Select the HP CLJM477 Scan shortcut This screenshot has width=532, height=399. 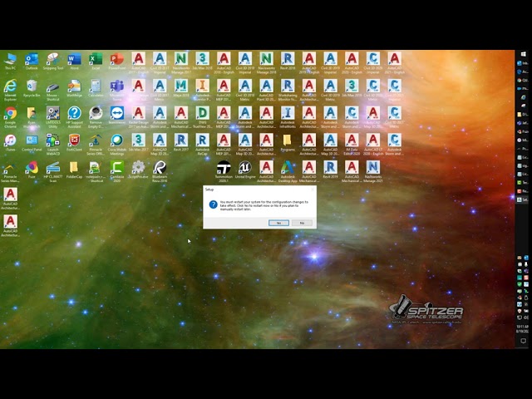[x=53, y=172]
